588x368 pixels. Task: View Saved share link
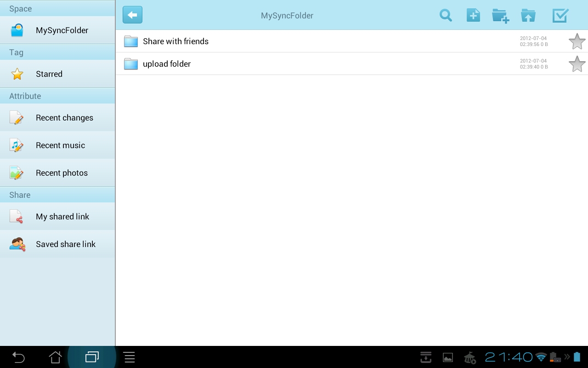[x=57, y=244]
